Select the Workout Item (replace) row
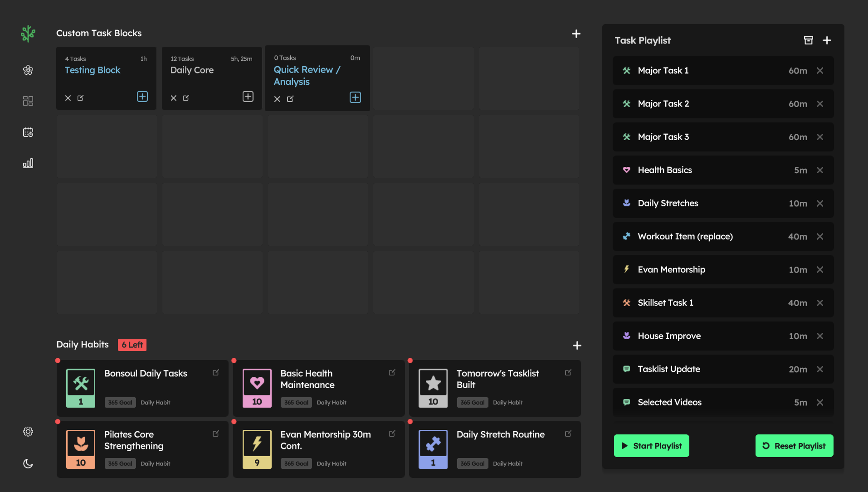Image resolution: width=868 pixels, height=492 pixels. tap(723, 237)
